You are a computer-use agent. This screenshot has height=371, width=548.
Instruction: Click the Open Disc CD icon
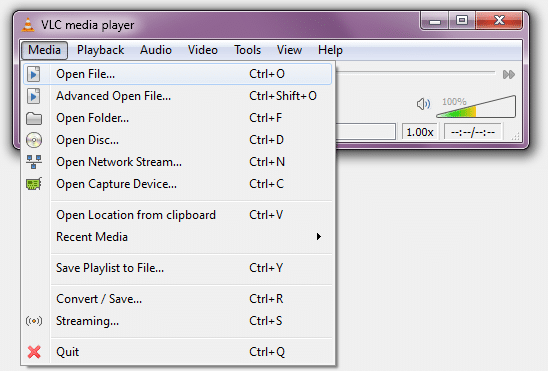coord(34,140)
